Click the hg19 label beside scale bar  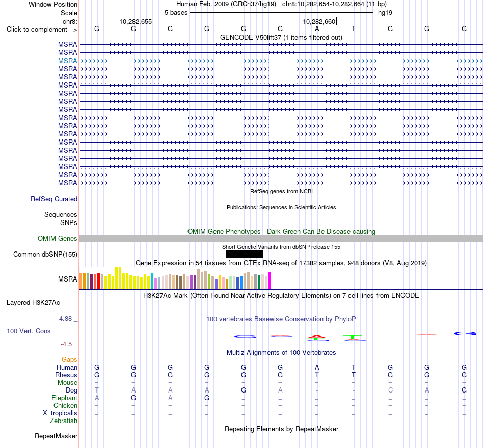[x=385, y=13]
